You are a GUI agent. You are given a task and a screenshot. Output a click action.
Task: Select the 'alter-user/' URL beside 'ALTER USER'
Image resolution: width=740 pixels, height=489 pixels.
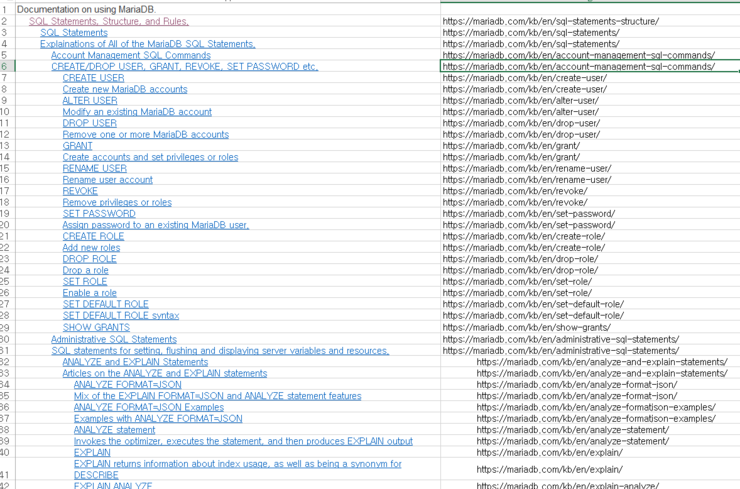[590, 101]
